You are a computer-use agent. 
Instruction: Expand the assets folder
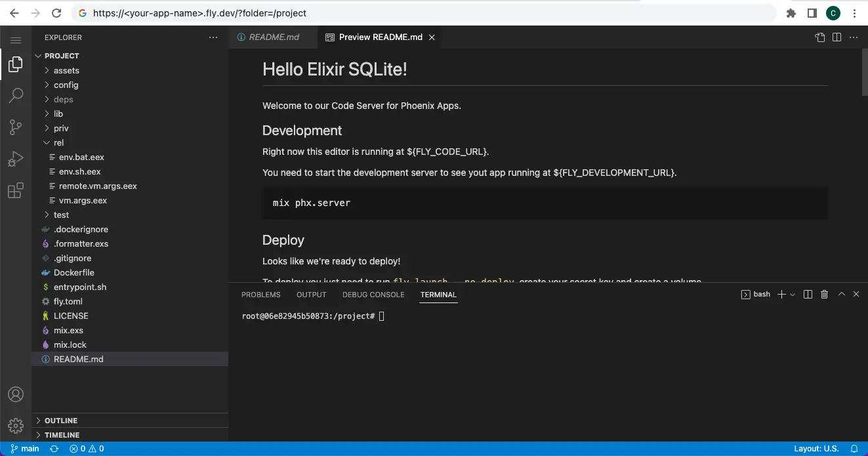[x=66, y=70]
